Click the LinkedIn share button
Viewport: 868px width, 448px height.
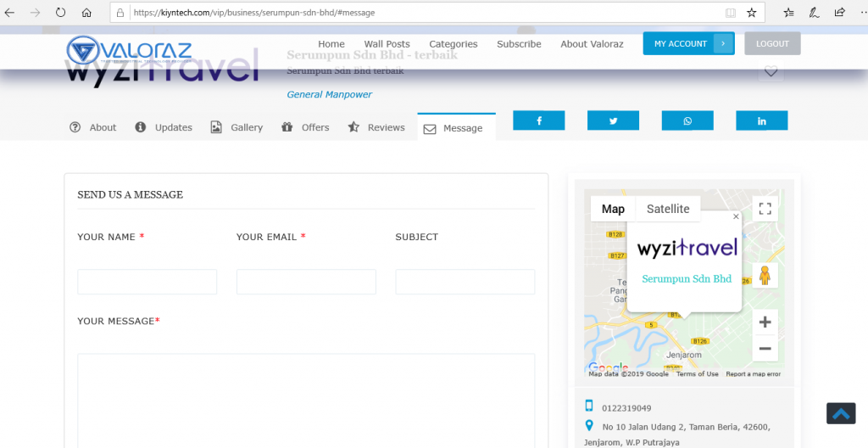coord(761,121)
